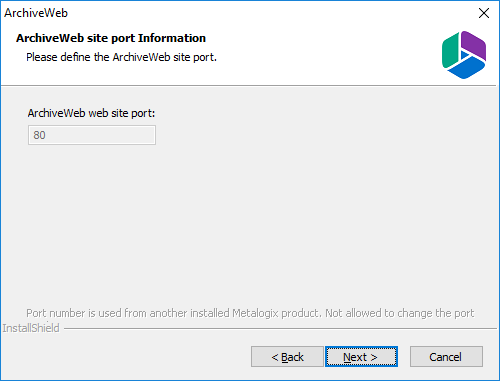
Task: Click the 'ArchiveWeb web site port:' label
Action: click(91, 113)
